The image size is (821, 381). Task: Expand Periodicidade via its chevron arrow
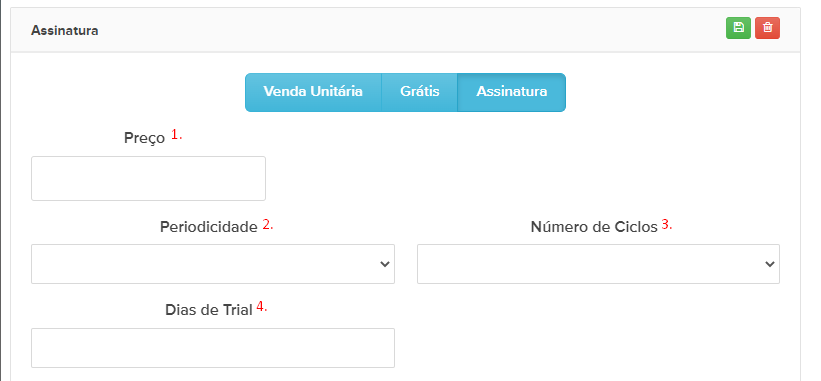tap(385, 264)
